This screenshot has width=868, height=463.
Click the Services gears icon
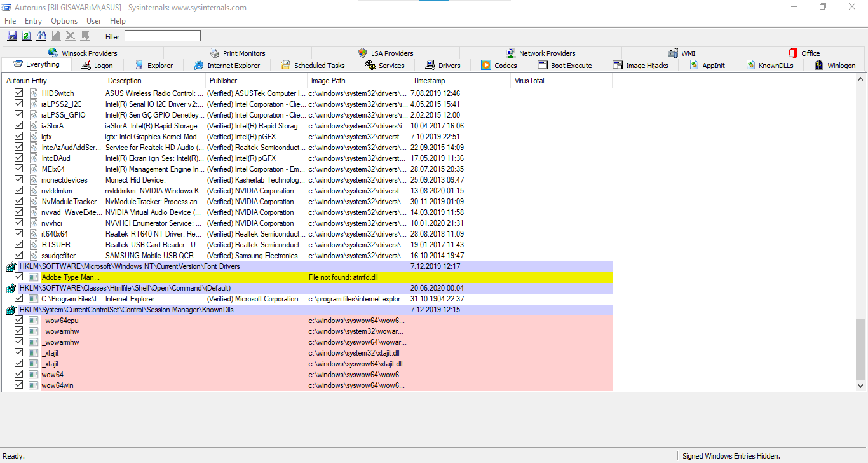click(370, 65)
